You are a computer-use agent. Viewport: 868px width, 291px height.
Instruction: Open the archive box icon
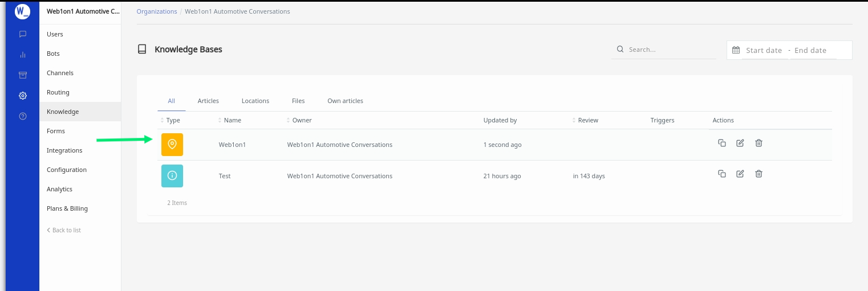(x=23, y=75)
